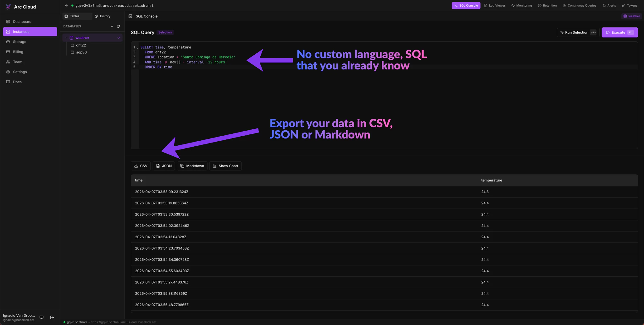Click the time column header

click(x=139, y=180)
